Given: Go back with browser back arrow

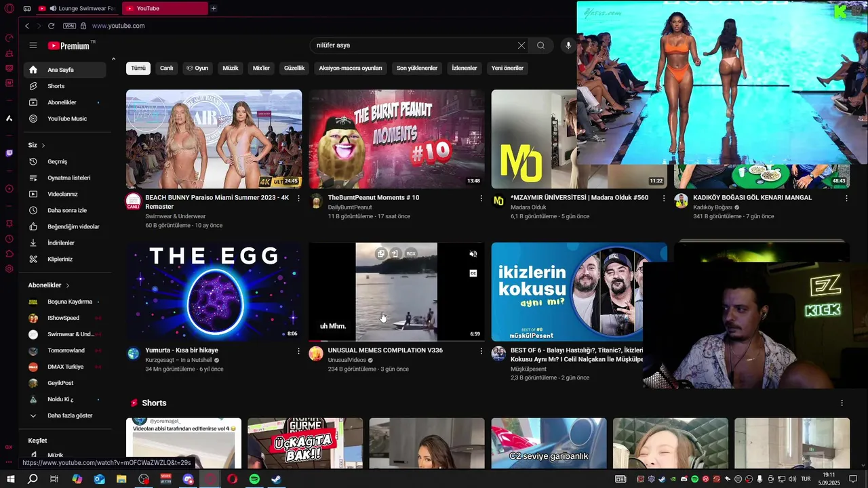Looking at the screenshot, I should point(27,26).
